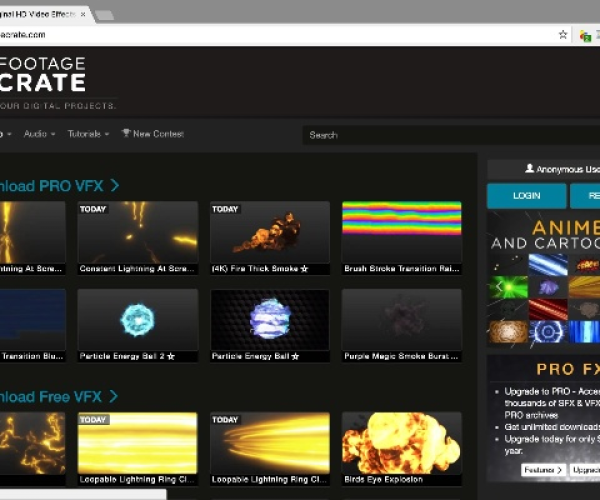The image size is (600, 500).
Task: Open the Anime and Cartoon banner
Action: point(543,279)
